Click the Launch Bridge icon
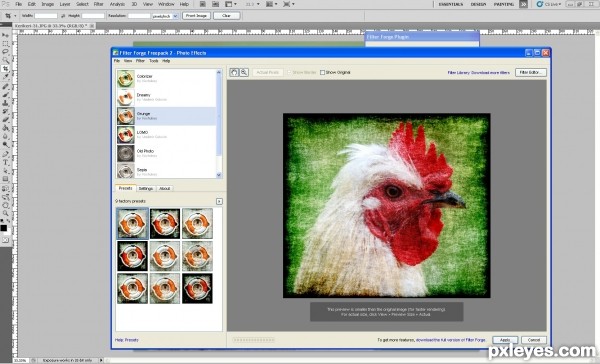 202,4
